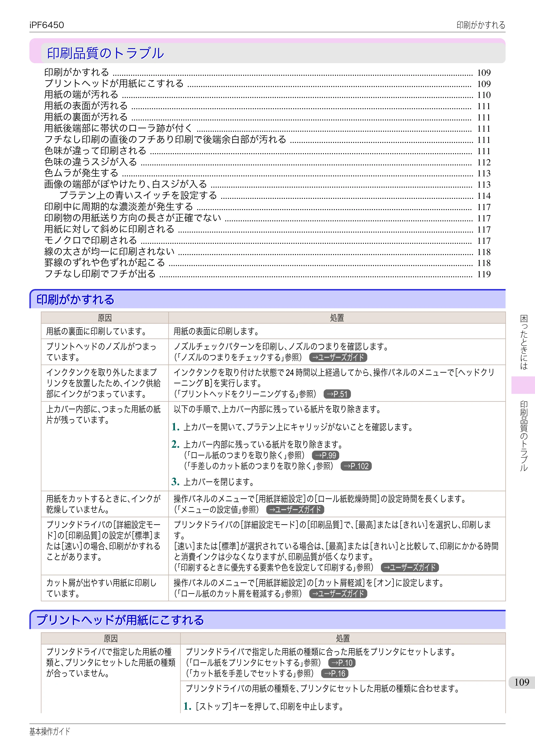Open TOC entry 用紙に対して斜めに印刷される
Image resolution: width=535 pixels, height=756 pixels.
[267, 229]
